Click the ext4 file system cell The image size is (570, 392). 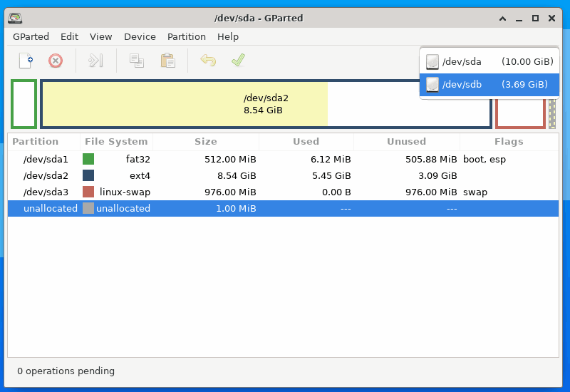tap(140, 175)
